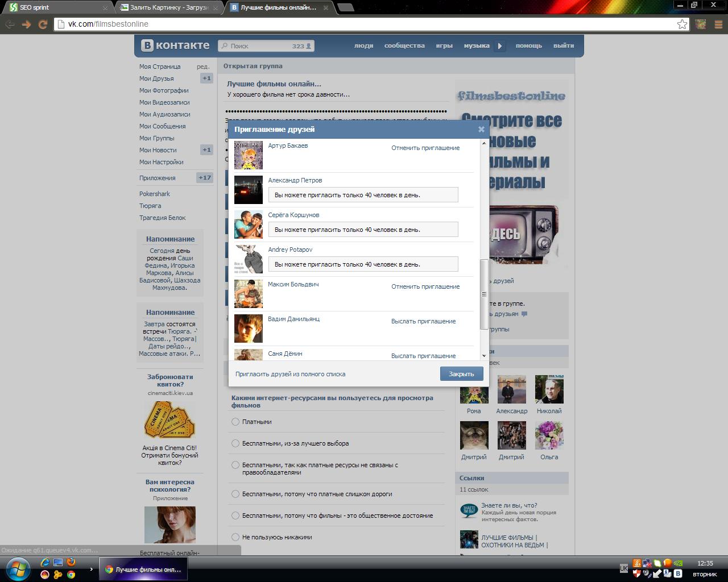Screen dimensions: 728x582
Task: Open the Pokershark app link
Action: click(x=155, y=194)
